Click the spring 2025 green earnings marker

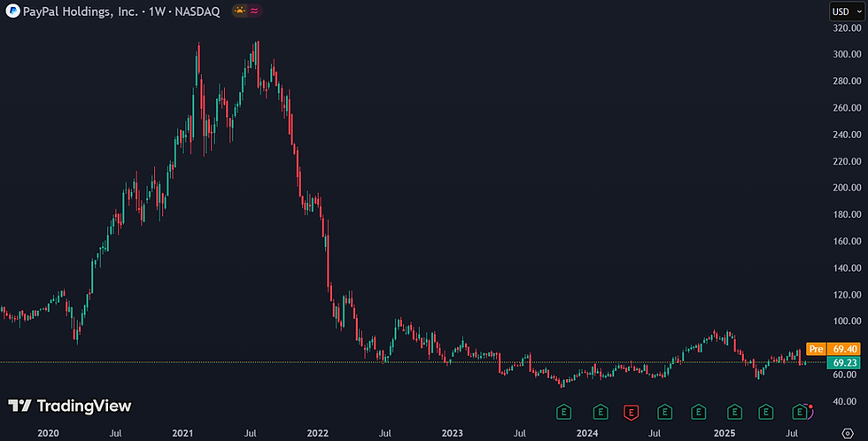click(765, 413)
